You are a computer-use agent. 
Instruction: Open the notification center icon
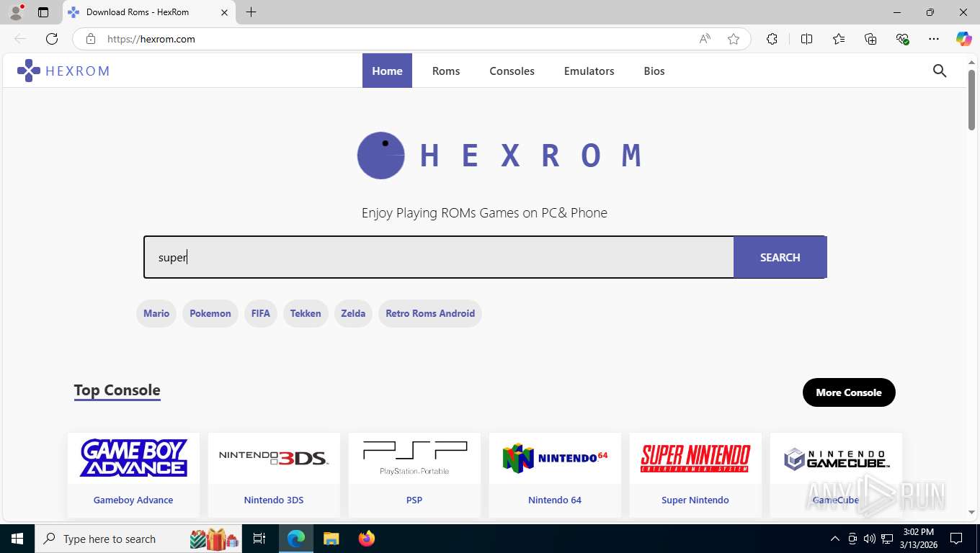tap(956, 539)
